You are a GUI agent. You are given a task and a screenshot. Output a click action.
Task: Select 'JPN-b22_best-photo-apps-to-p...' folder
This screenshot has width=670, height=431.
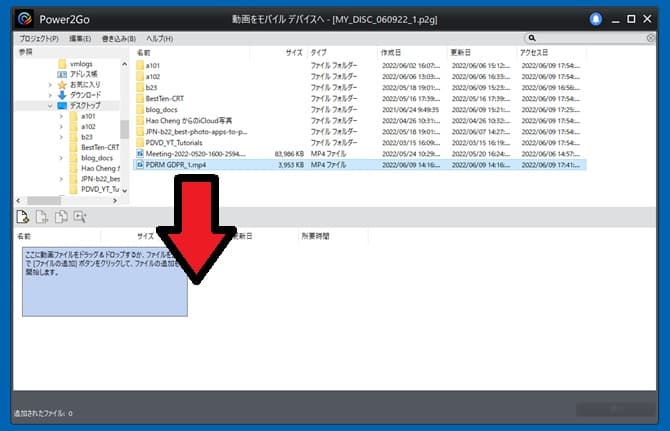point(197,132)
